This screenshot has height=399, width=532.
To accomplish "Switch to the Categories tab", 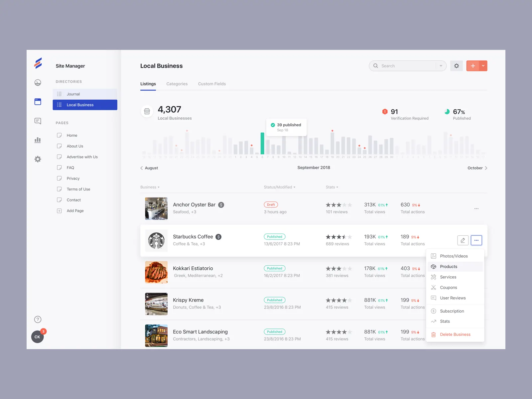I will 177,84.
